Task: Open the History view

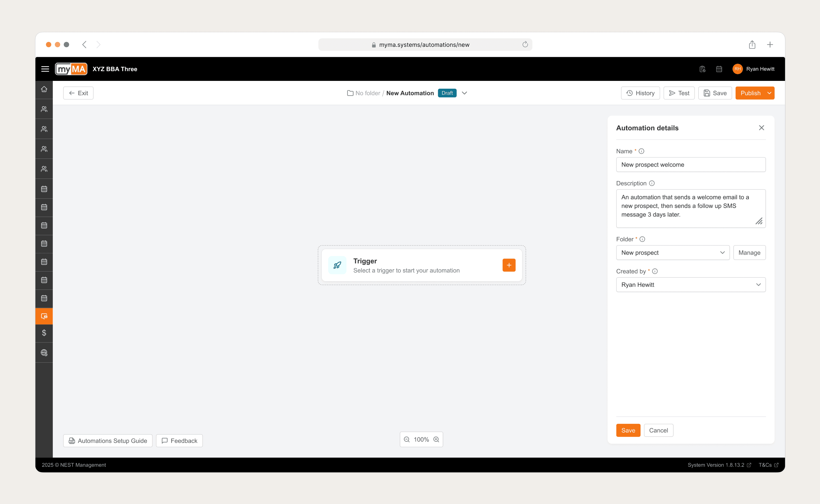Action: pos(640,93)
